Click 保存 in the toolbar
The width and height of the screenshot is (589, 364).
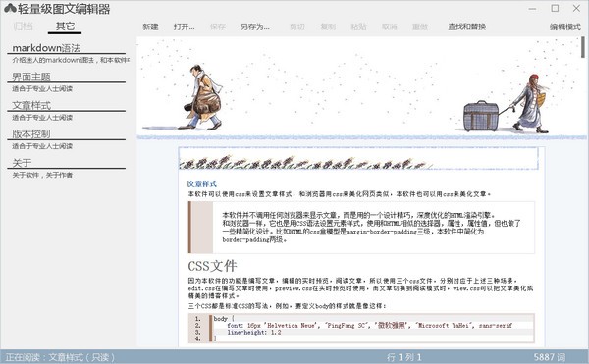pyautogui.click(x=218, y=26)
